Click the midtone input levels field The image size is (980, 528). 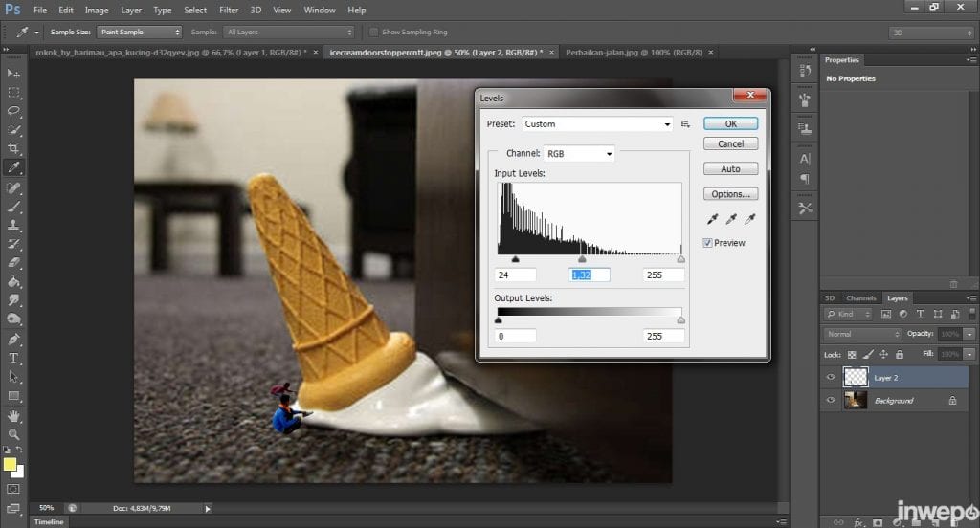coord(589,275)
